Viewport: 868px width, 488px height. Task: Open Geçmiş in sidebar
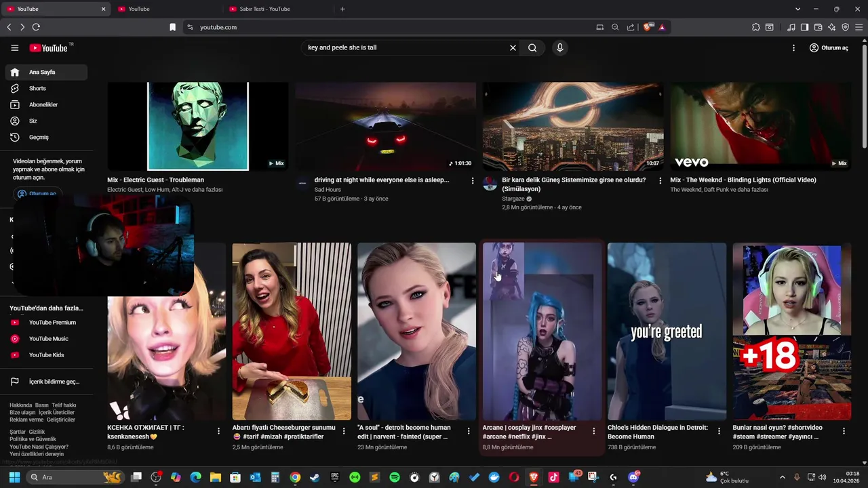(x=46, y=137)
